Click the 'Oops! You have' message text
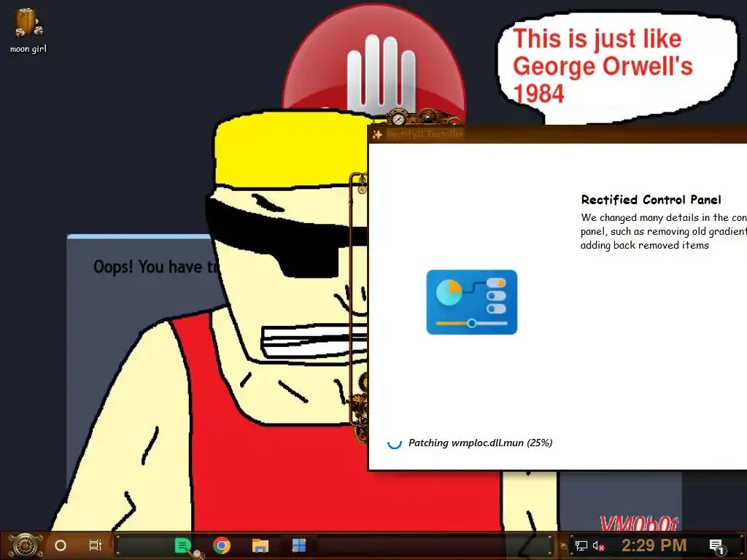Image resolution: width=747 pixels, height=560 pixels. click(x=155, y=267)
